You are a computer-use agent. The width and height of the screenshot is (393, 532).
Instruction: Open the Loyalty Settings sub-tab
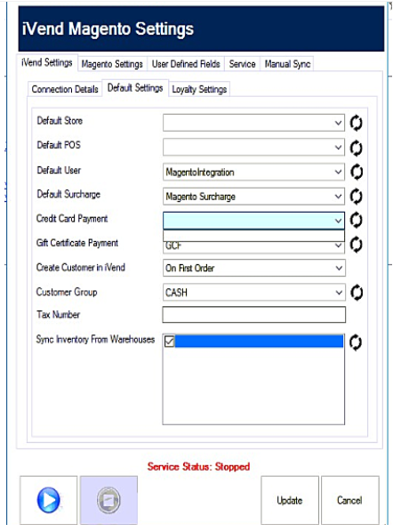tap(199, 89)
